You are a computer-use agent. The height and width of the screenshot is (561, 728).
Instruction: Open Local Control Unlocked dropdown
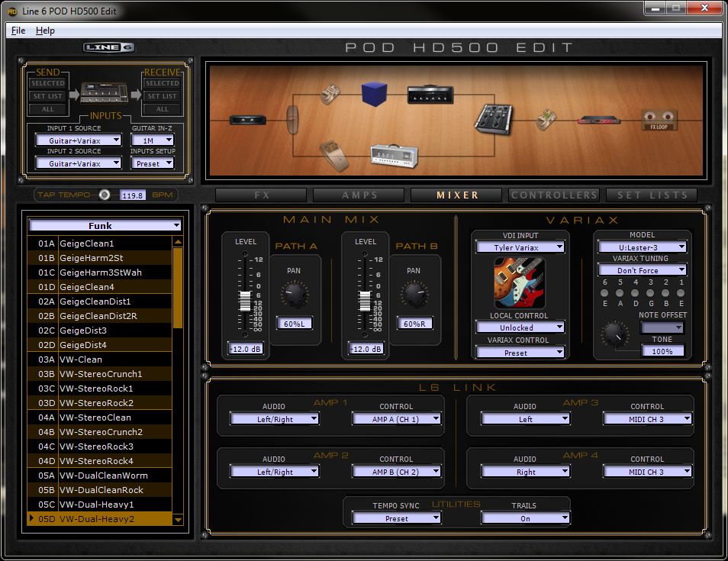520,327
